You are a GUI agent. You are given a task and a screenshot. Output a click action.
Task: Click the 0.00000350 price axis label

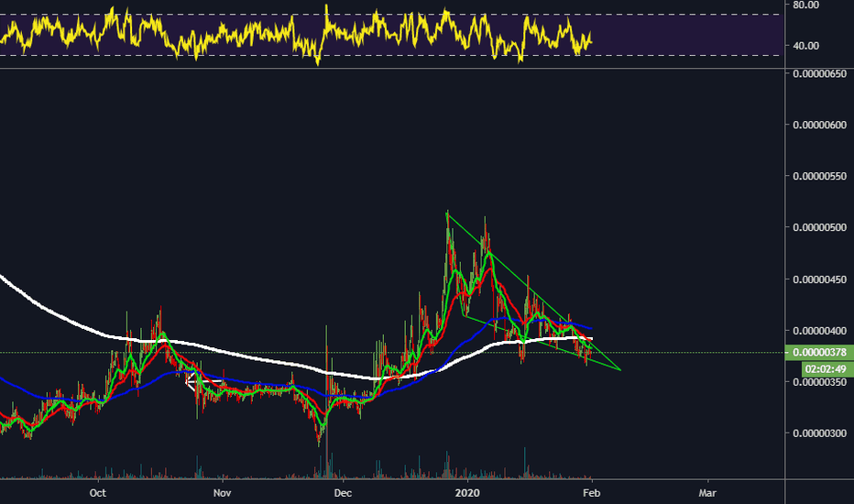click(x=819, y=382)
